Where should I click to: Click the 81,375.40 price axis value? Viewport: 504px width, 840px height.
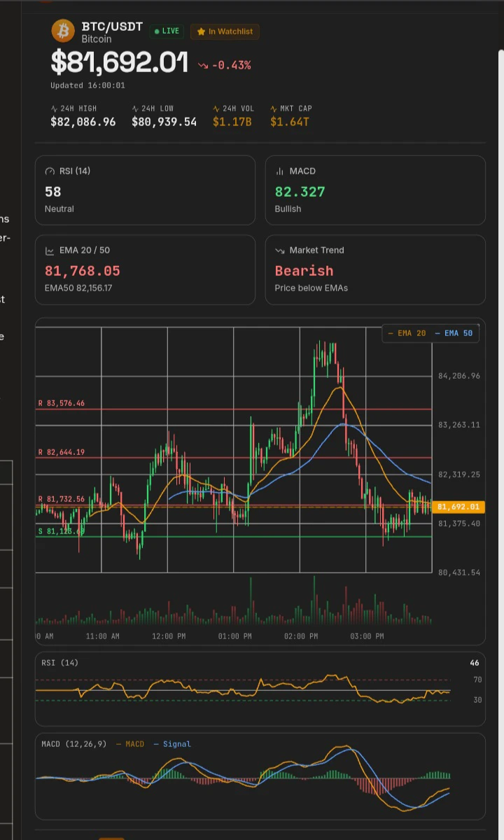click(x=459, y=524)
